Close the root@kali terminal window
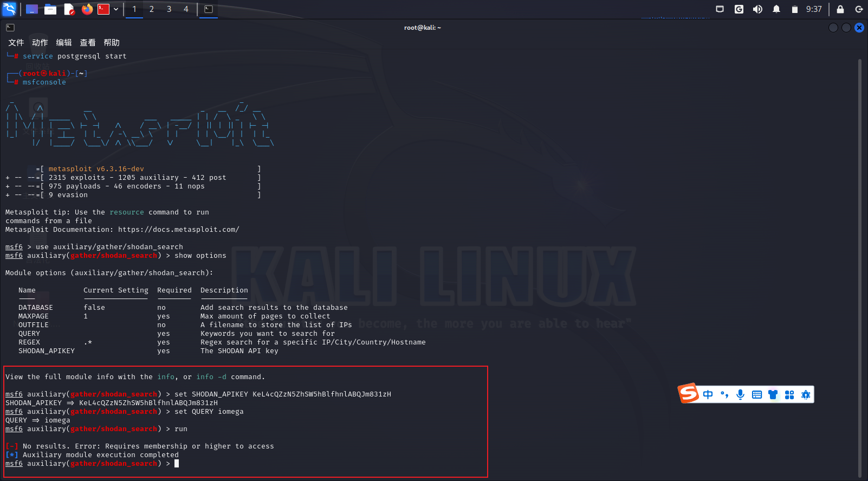The image size is (868, 481). 859,28
